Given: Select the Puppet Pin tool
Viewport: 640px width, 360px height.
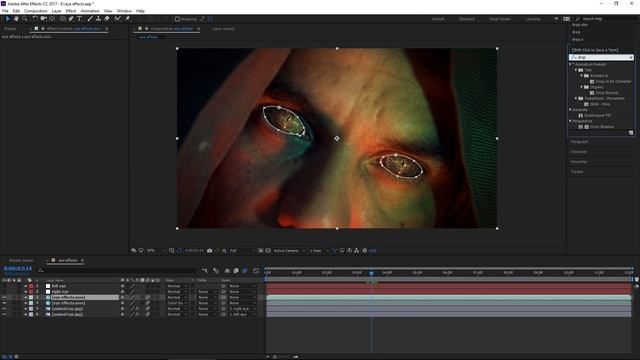Looking at the screenshot, I should click(127, 19).
